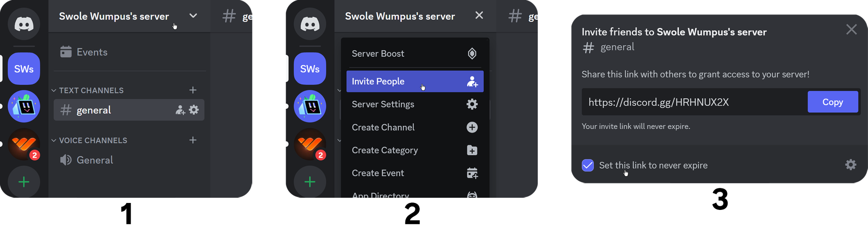
Task: Collapse the TEXT CHANNELS category
Action: [54, 90]
